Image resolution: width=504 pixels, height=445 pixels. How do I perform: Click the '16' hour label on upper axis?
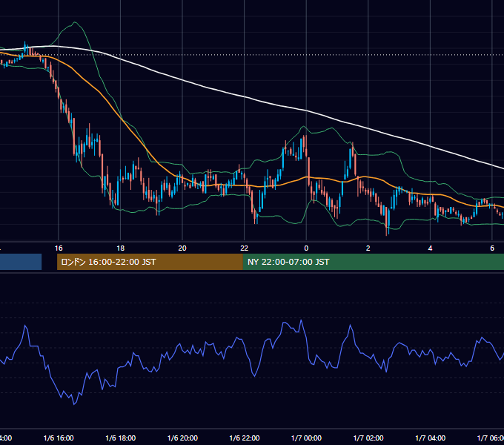tap(59, 248)
